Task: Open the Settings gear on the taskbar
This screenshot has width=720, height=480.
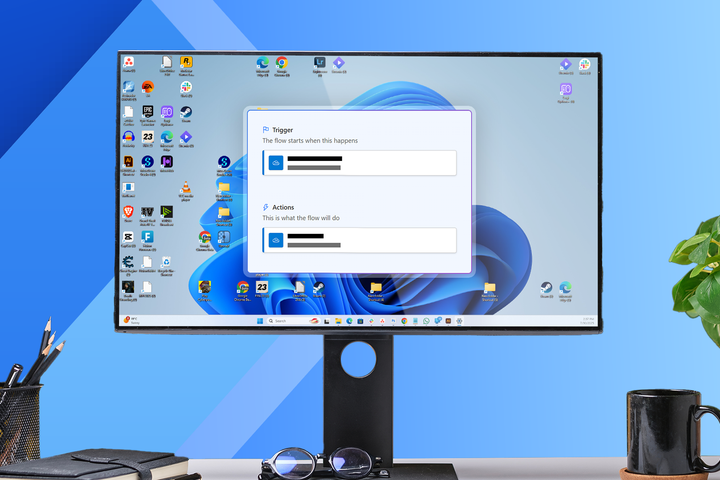Action: pyautogui.click(x=459, y=321)
